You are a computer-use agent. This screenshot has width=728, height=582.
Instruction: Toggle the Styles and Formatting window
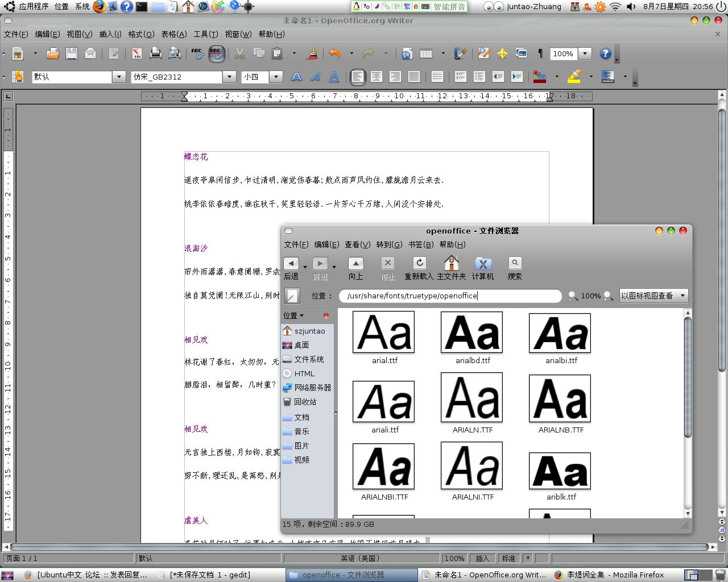pyautogui.click(x=18, y=77)
